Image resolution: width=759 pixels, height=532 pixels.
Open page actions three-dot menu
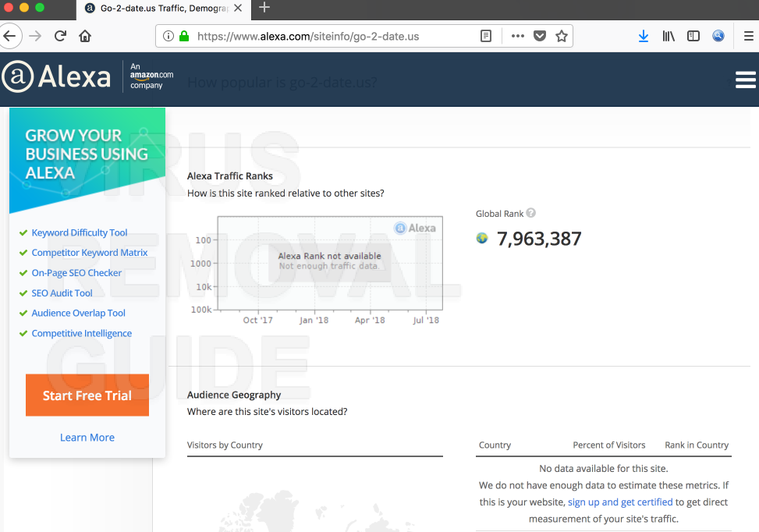[x=517, y=36]
